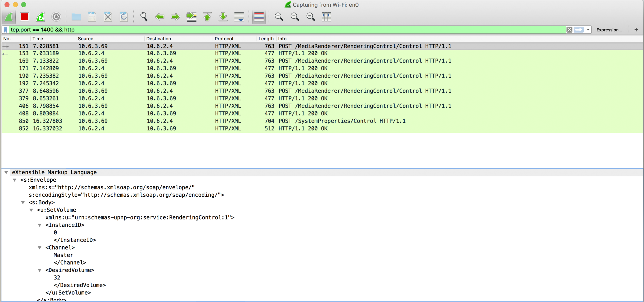Viewport: 644px width, 302px height.
Task: Stop the running packet capture
Action: (x=24, y=17)
